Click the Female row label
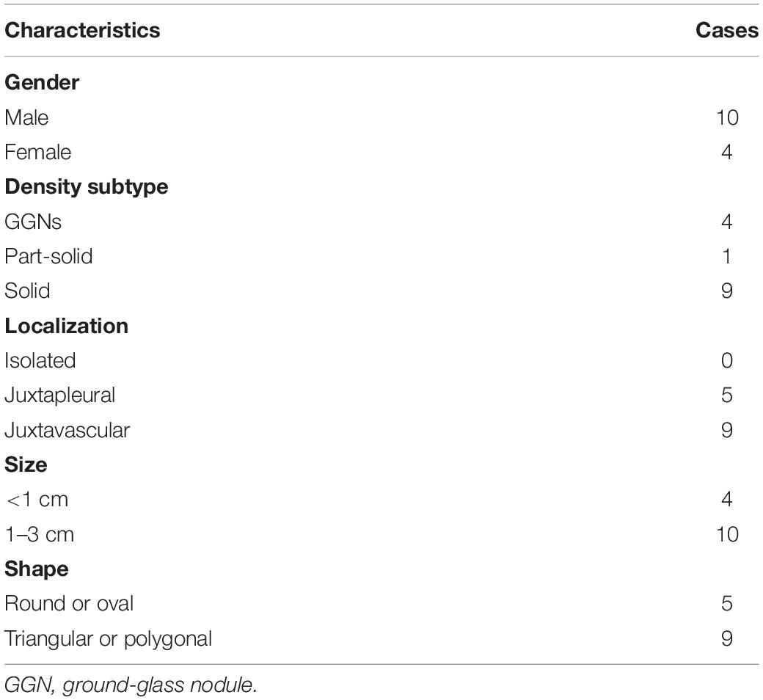 (38, 152)
